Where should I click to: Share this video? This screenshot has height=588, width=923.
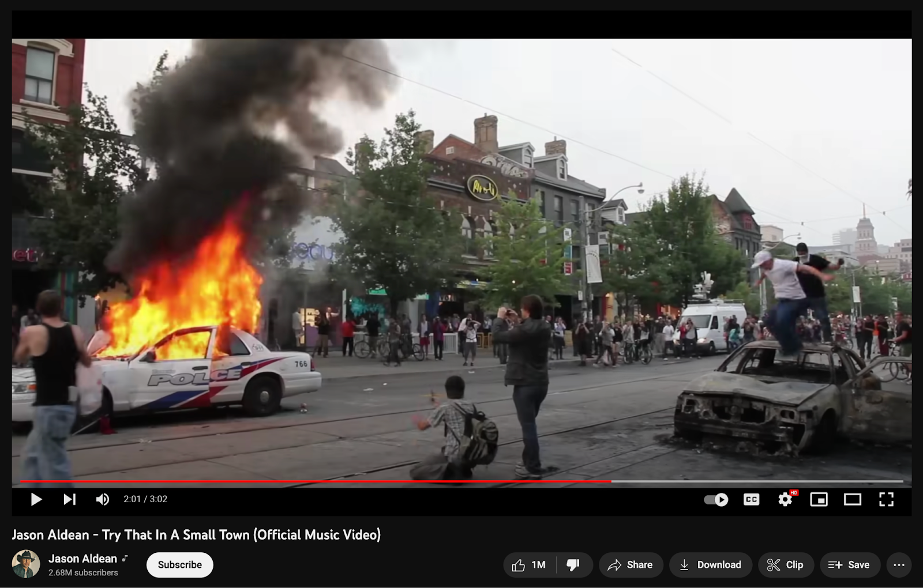click(x=631, y=565)
